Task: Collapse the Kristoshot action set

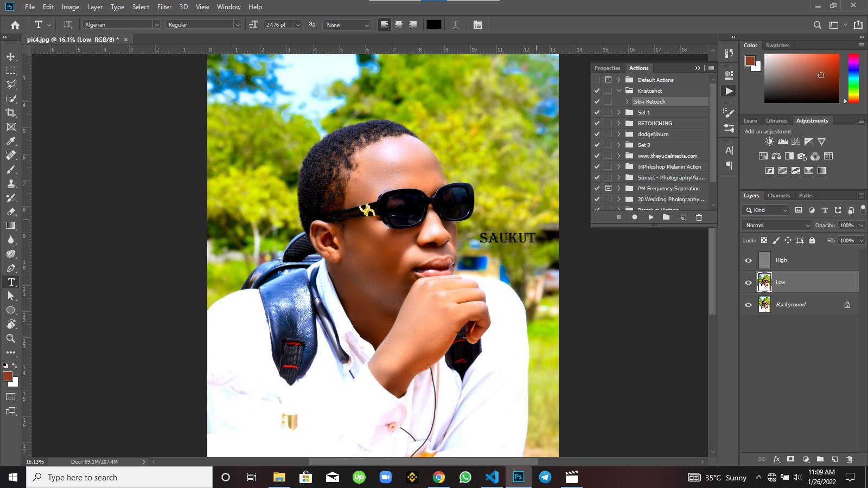Action: pyautogui.click(x=618, y=91)
